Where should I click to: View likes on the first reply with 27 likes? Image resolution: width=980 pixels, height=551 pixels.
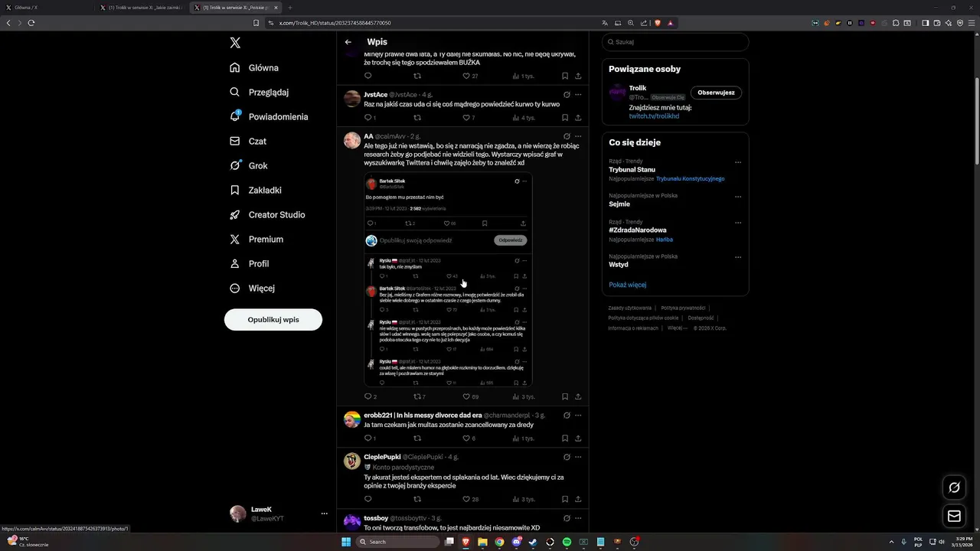tap(470, 76)
